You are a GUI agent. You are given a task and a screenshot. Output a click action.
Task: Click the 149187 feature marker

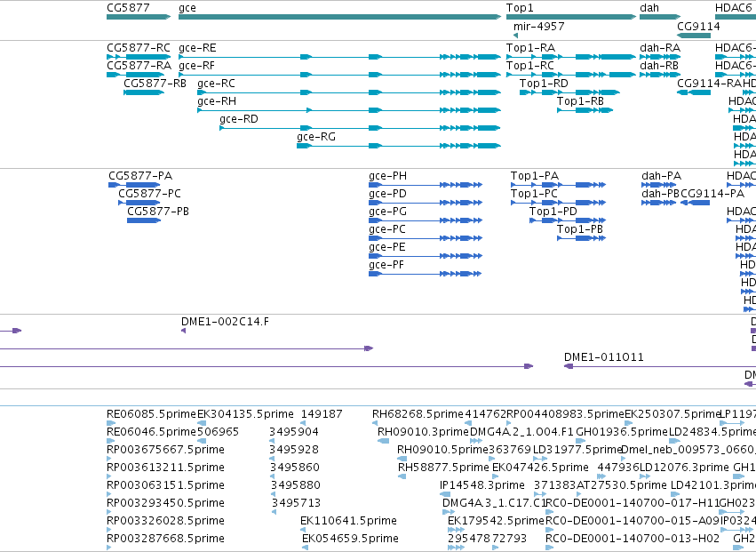(303, 423)
